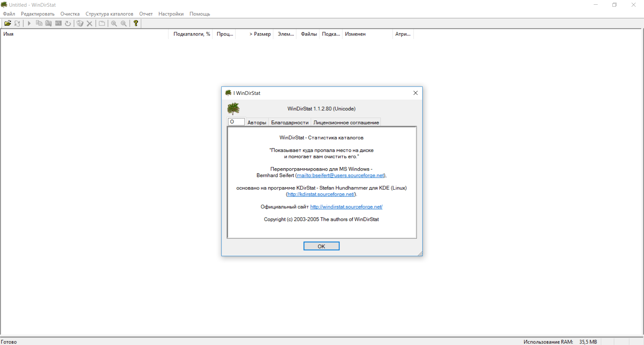Open the windirstat.sourceforge.net official site link

pyautogui.click(x=346, y=207)
